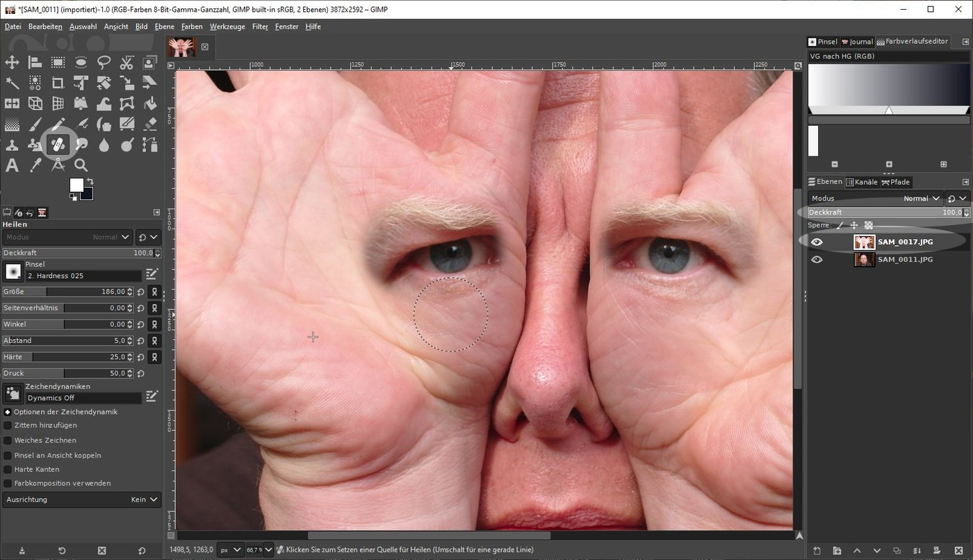973x560 pixels.
Task: Create a new layer from layers panel
Action: tap(817, 550)
